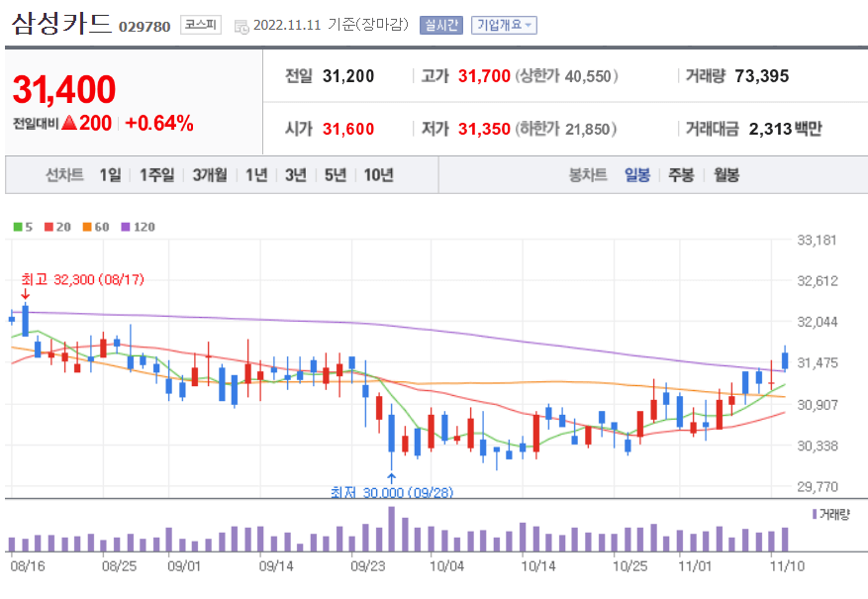Image resolution: width=868 pixels, height=599 pixels.
Task: Open the 기업개요 dropdown
Action: [x=504, y=25]
